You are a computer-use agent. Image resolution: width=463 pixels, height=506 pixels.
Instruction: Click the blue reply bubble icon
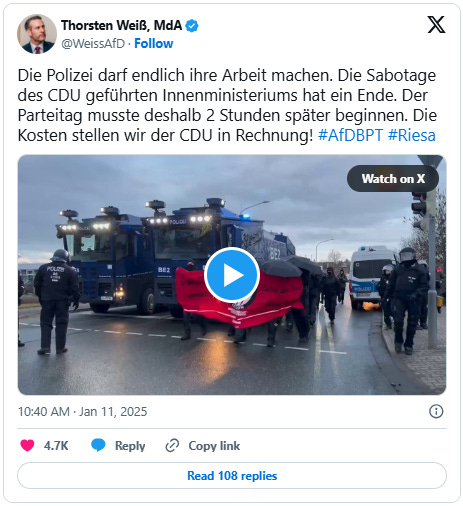98,445
